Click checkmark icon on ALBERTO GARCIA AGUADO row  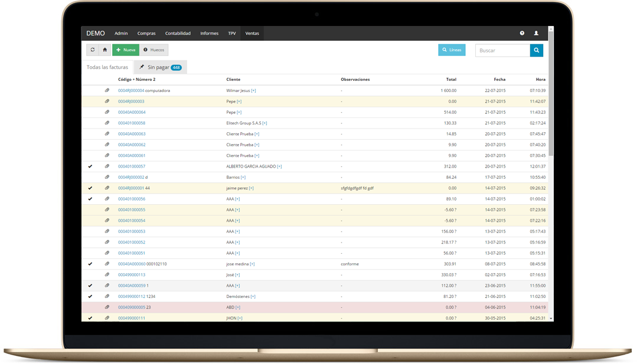tap(90, 166)
